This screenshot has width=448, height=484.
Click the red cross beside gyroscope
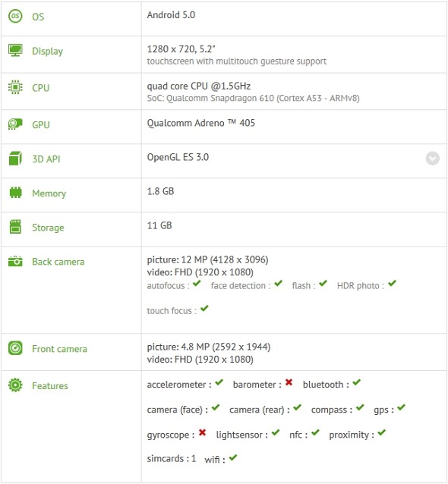(203, 432)
